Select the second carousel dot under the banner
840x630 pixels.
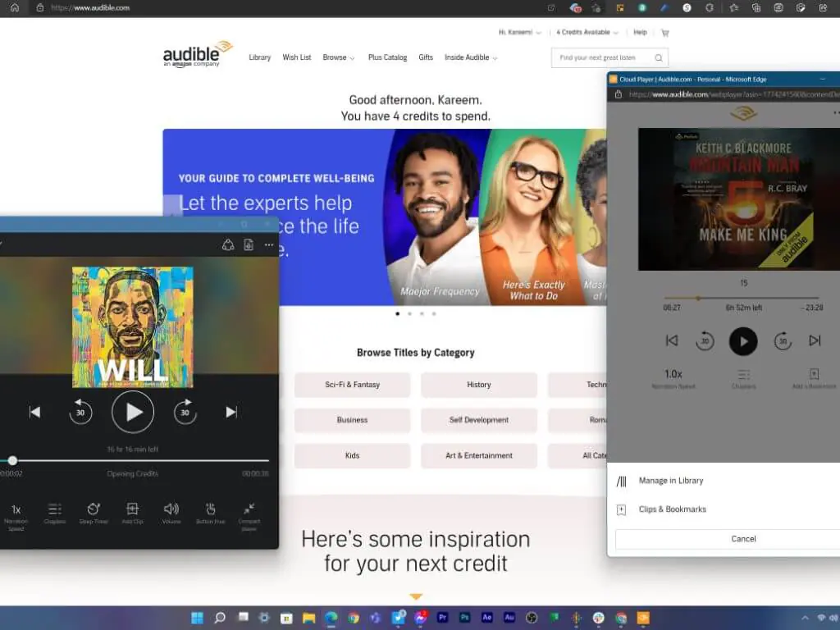[410, 314]
